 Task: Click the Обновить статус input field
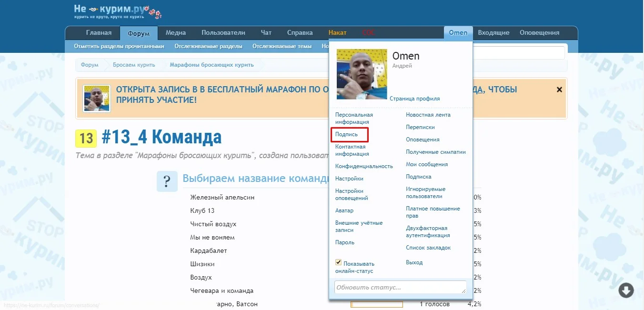(401, 287)
